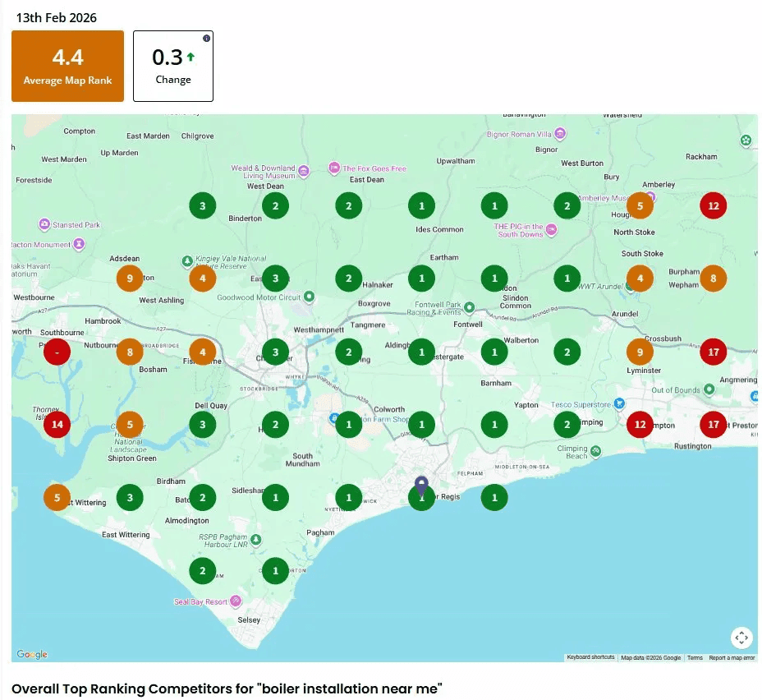Click The Fox Goes Free purple marker
Viewport: 762px width, 700px height.
pos(334,168)
